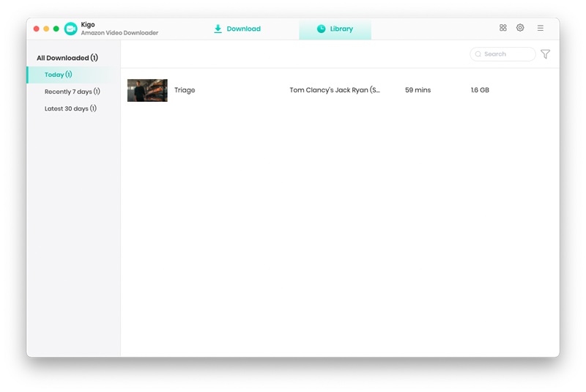Open the hamburger menu icon
The image size is (586, 392).
(540, 28)
